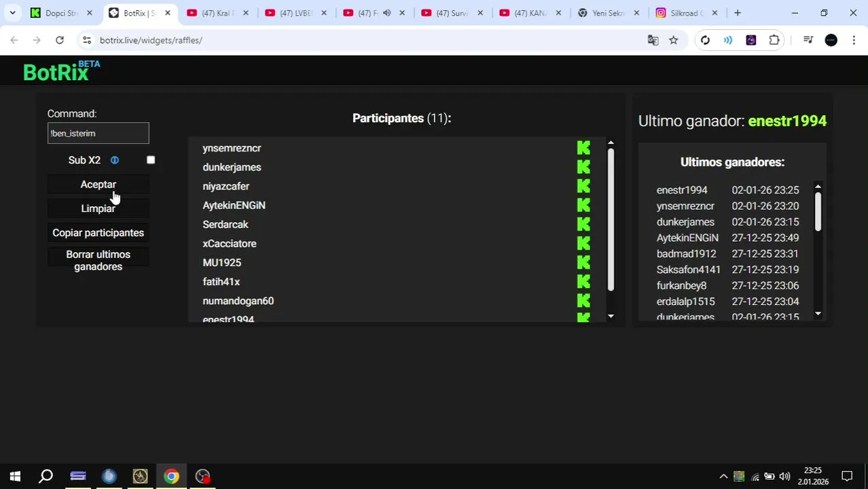This screenshot has width=868, height=489.
Task: Click Kick icon next to xCacciatore
Action: (583, 243)
